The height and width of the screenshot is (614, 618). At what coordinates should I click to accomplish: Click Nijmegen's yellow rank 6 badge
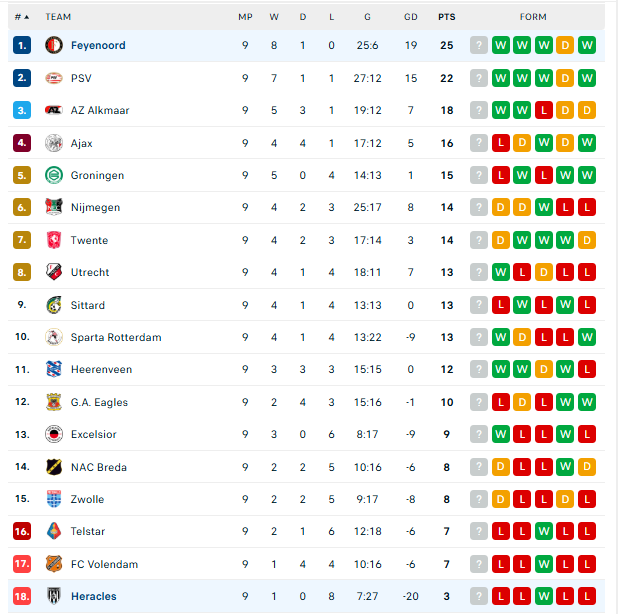(22, 208)
